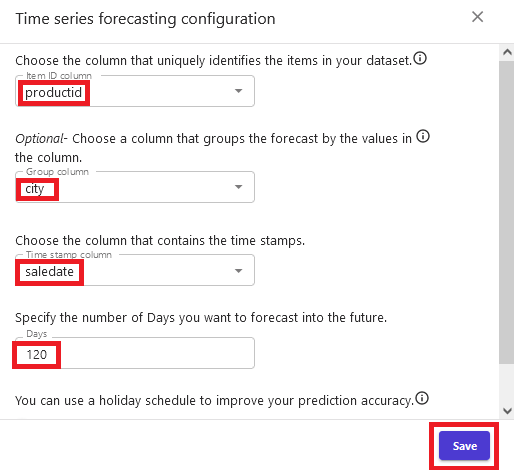514x470 pixels.
Task: Click the Days field label
Action: (37, 334)
